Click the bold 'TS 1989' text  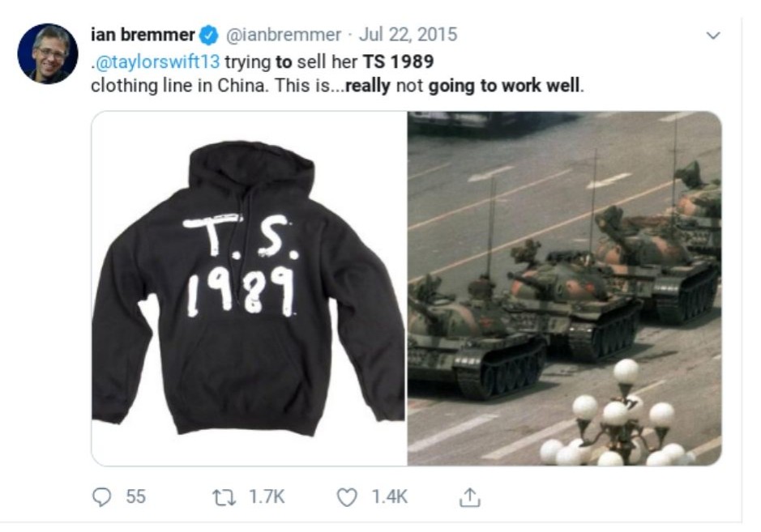(398, 62)
